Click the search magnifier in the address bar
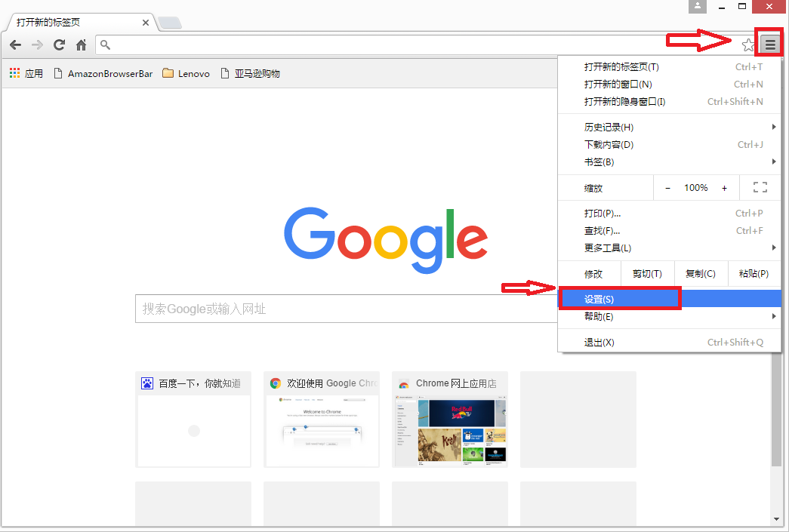 pyautogui.click(x=105, y=45)
